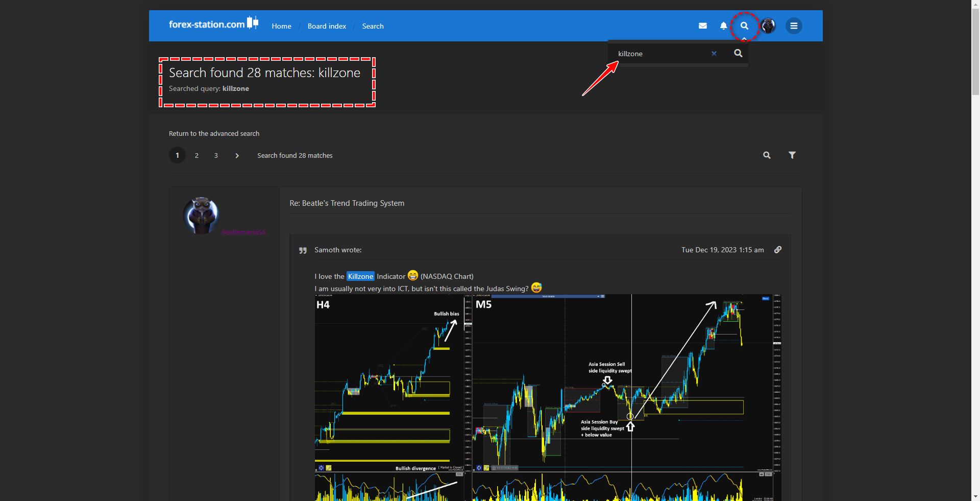Clear the killzone search text
This screenshot has height=501, width=980.
714,54
